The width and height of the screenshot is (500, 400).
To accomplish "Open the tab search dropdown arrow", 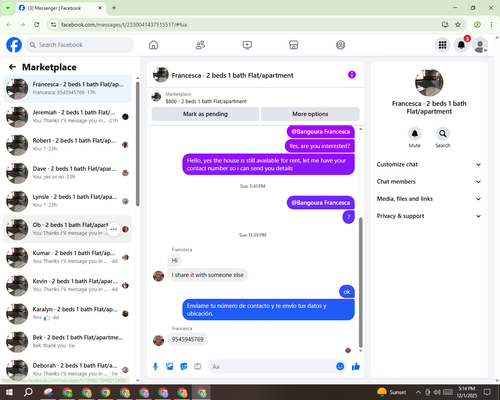I will [x=8, y=8].
